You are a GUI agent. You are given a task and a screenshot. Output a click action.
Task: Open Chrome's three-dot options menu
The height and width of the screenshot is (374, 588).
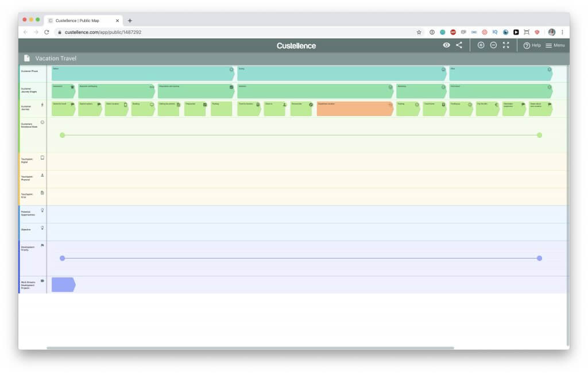(562, 32)
